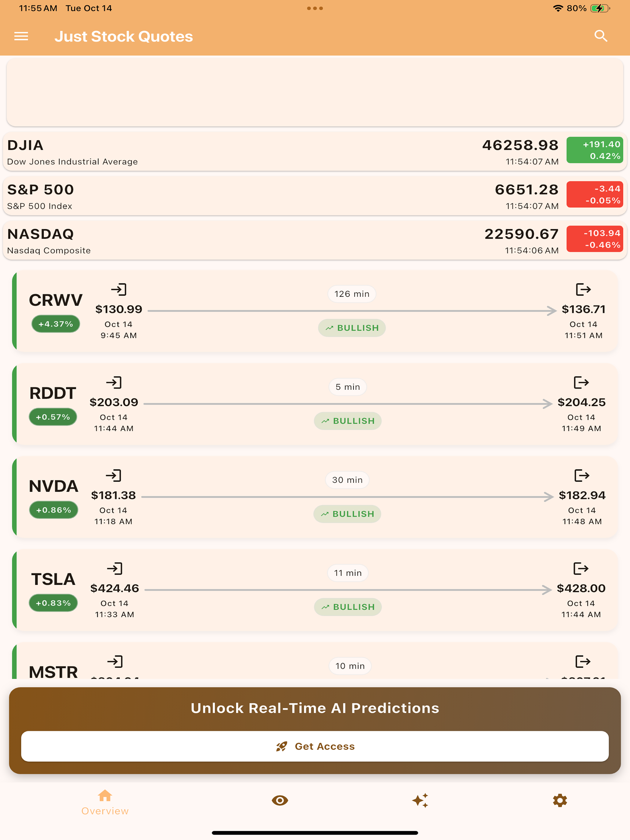Tap the RDDT BULLISH tag
630x840 pixels.
pos(348,421)
